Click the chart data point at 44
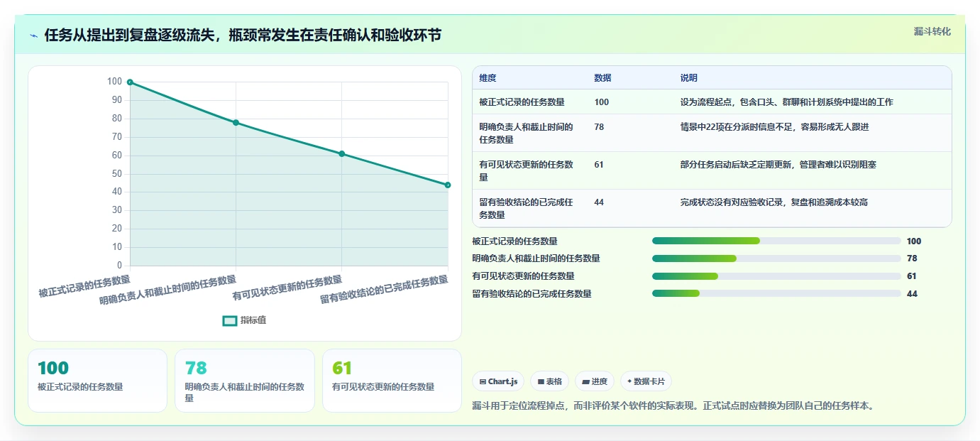Viewport: 980px width, 441px height. pyautogui.click(x=448, y=185)
